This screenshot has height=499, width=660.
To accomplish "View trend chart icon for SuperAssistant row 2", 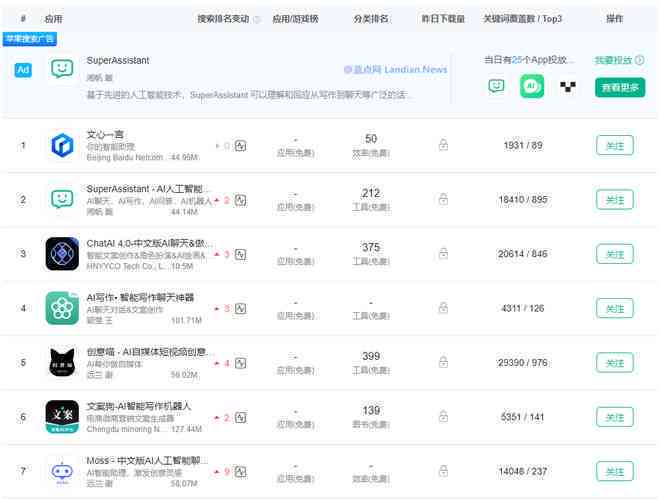I will (240, 200).
